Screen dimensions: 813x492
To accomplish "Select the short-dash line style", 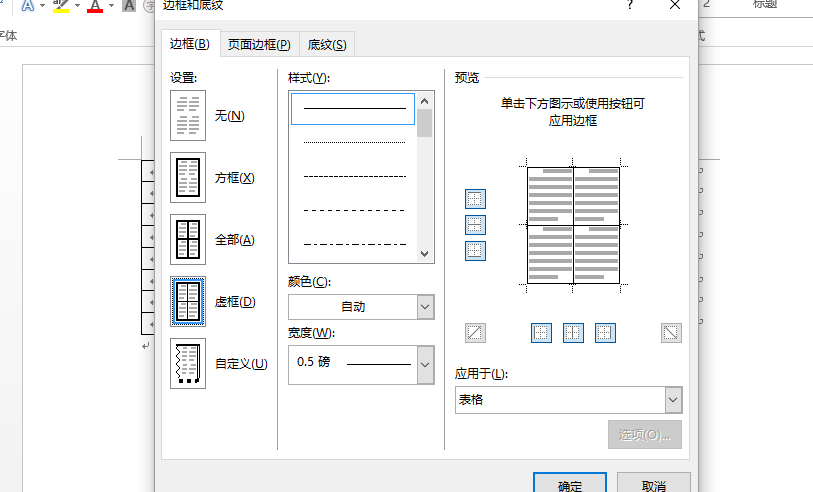I will (354, 176).
